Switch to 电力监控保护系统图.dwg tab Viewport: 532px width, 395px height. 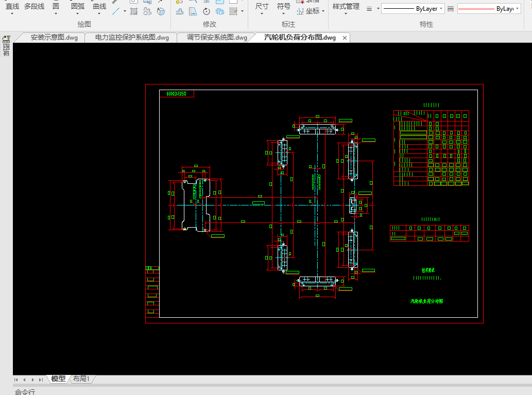tap(132, 37)
